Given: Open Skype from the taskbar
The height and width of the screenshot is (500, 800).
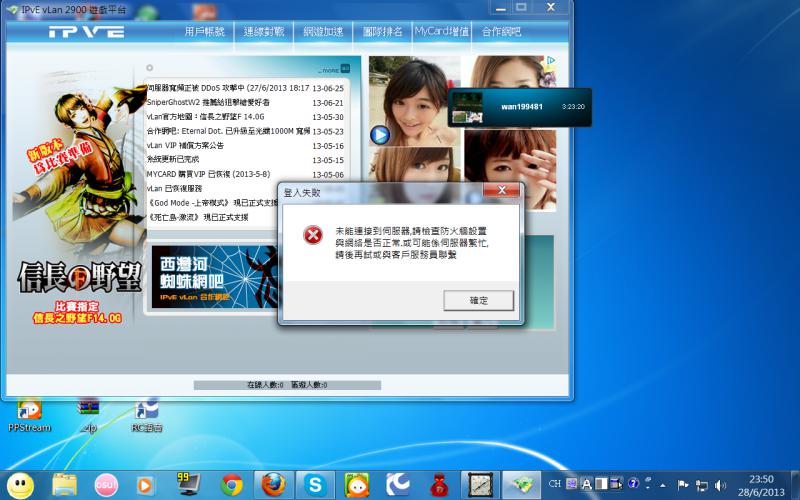Looking at the screenshot, I should click(315, 485).
